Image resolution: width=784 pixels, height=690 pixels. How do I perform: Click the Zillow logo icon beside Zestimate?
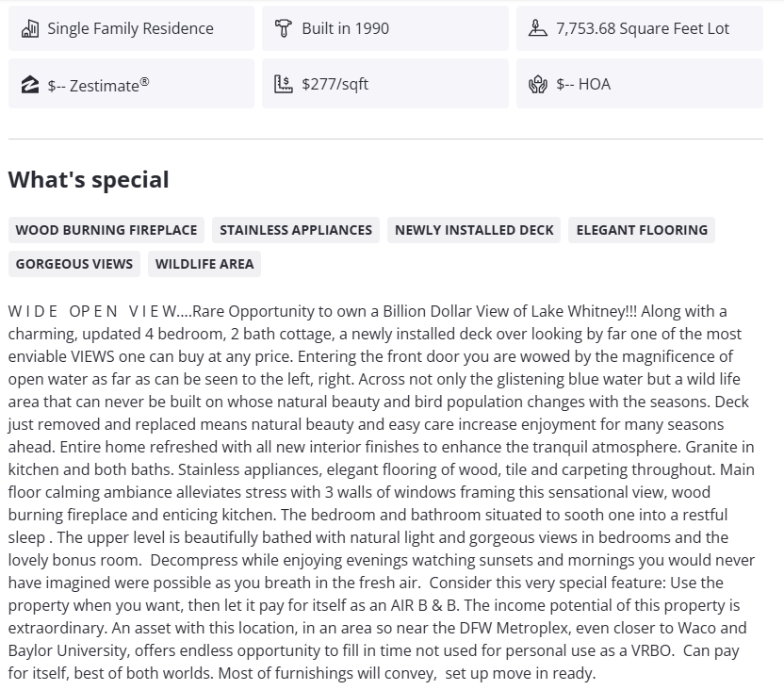point(29,85)
